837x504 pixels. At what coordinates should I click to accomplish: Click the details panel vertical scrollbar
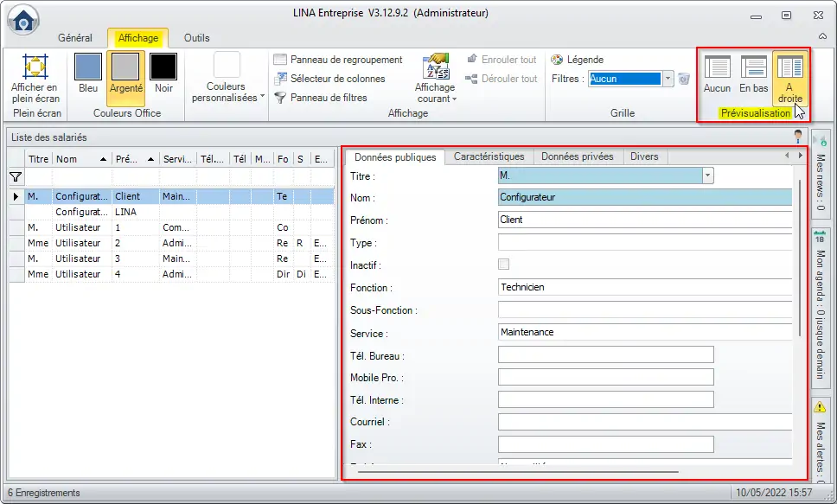tap(799, 258)
